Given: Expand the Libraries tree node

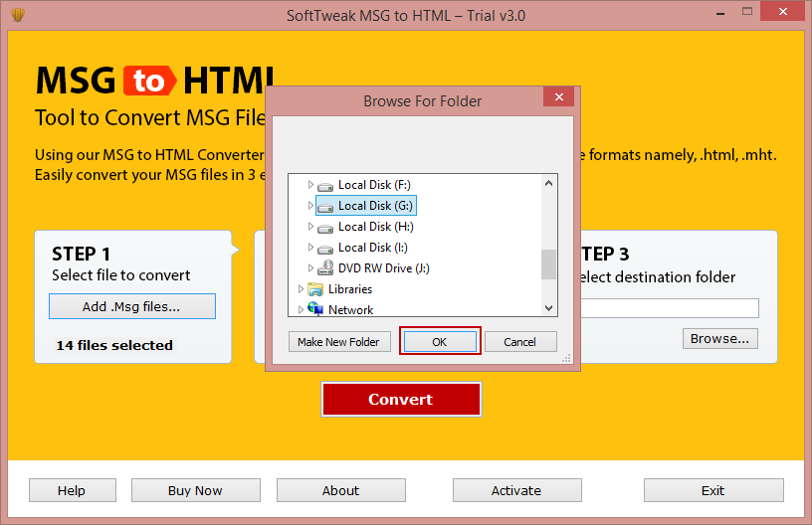Looking at the screenshot, I should pyautogui.click(x=301, y=289).
